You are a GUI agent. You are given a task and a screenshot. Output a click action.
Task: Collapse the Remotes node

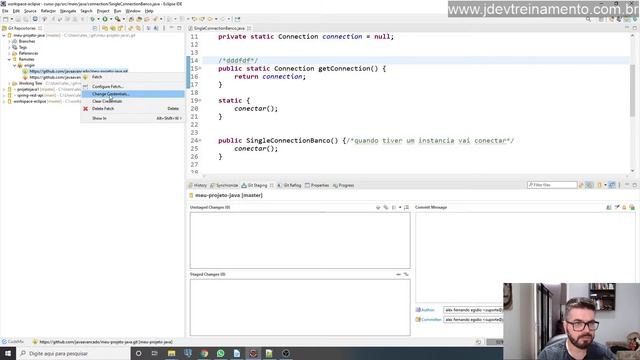pos(9,59)
